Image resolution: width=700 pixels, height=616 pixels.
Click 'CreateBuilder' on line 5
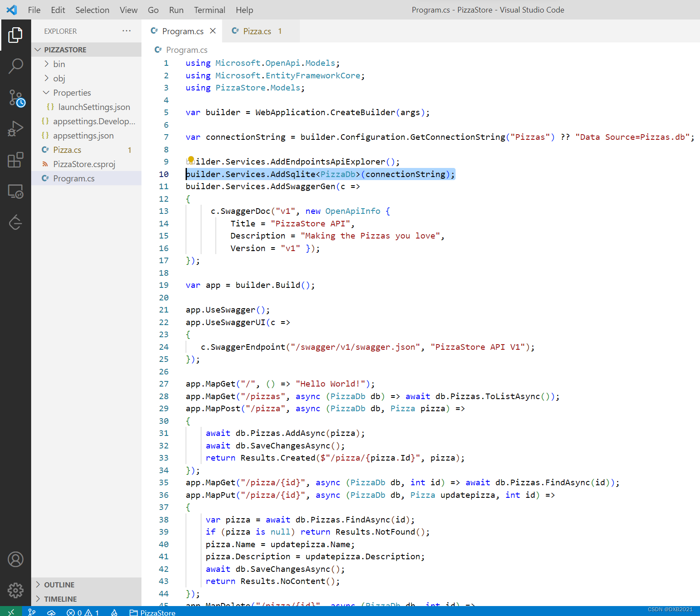[x=363, y=113]
